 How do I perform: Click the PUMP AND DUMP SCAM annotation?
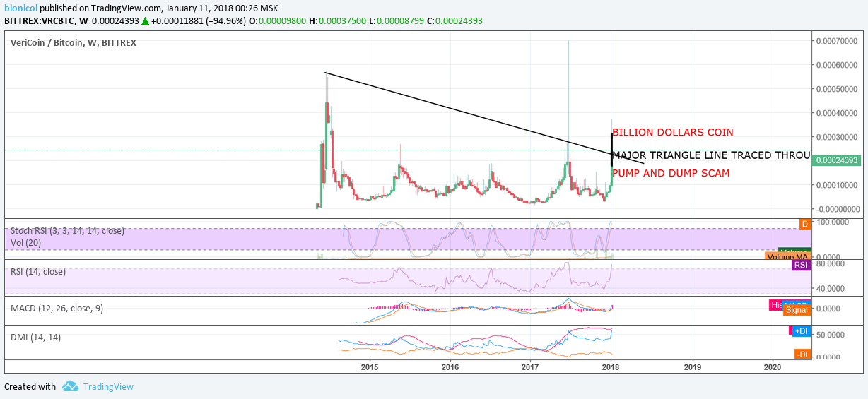[671, 173]
